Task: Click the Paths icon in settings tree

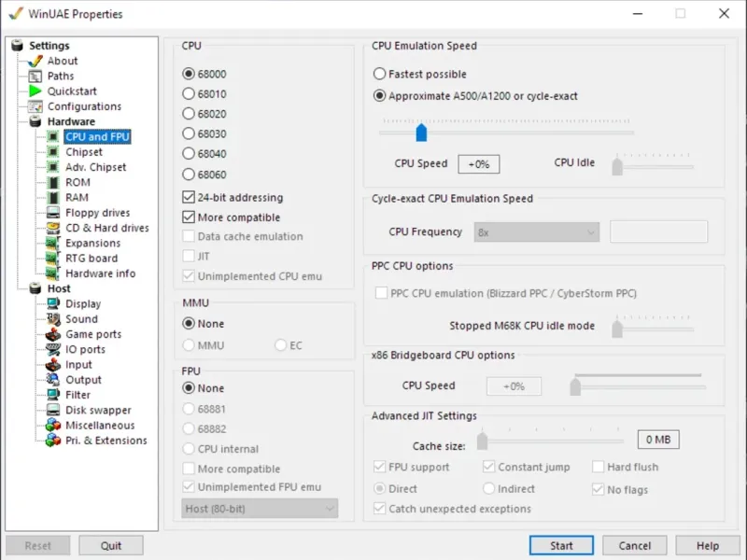Action: point(35,77)
